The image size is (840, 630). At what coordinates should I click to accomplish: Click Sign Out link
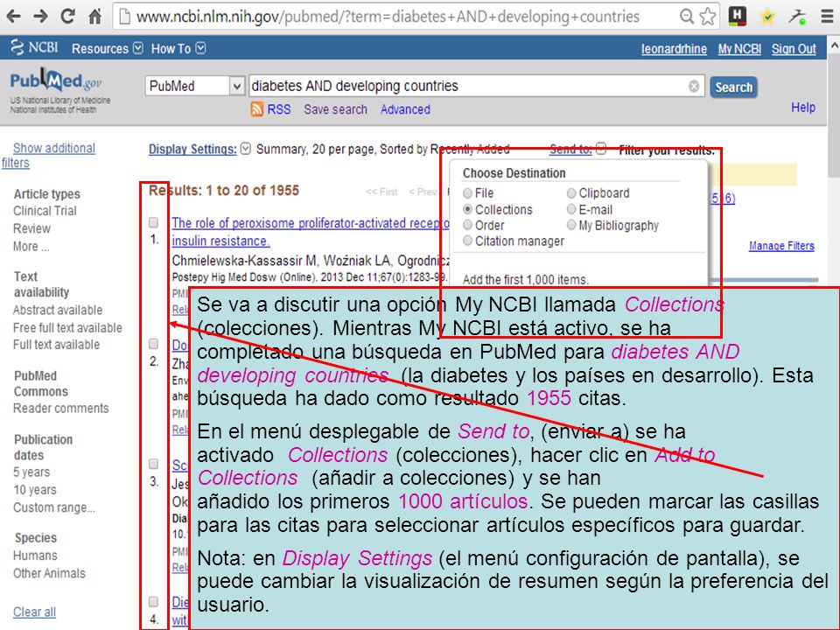coord(794,49)
